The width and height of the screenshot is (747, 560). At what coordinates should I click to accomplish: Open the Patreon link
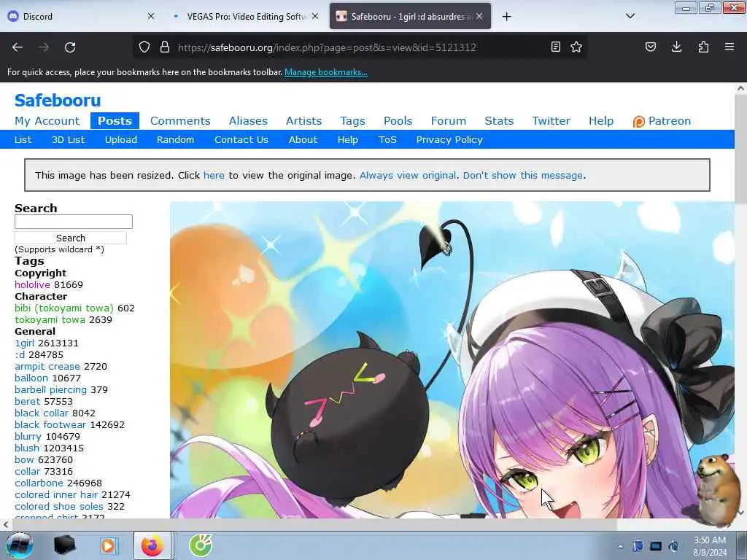click(x=670, y=121)
